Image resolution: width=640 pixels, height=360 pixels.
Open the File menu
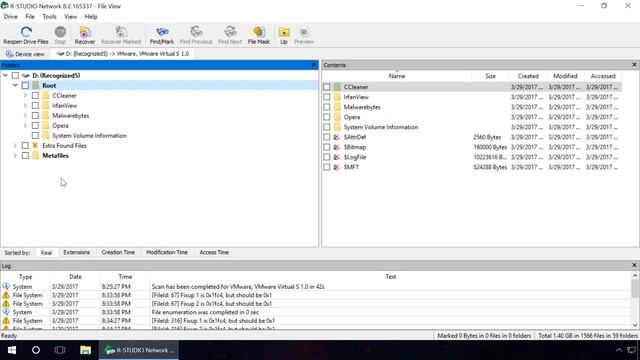(30, 17)
